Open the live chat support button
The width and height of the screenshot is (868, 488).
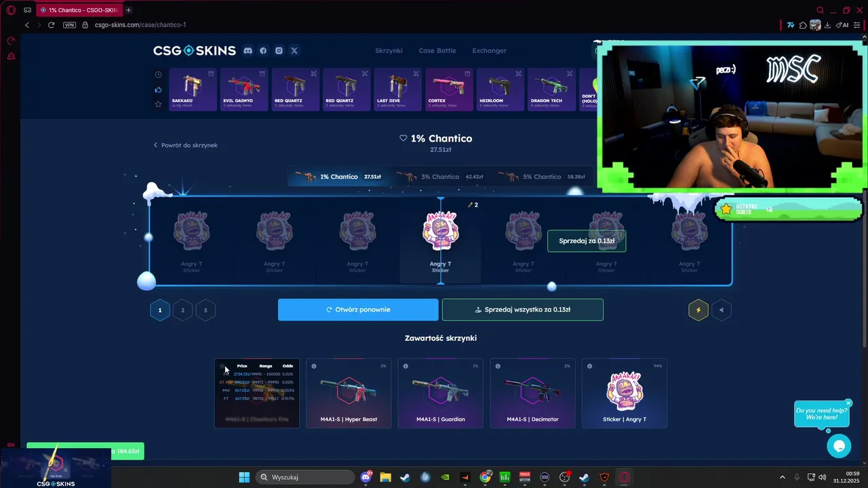pos(839,445)
